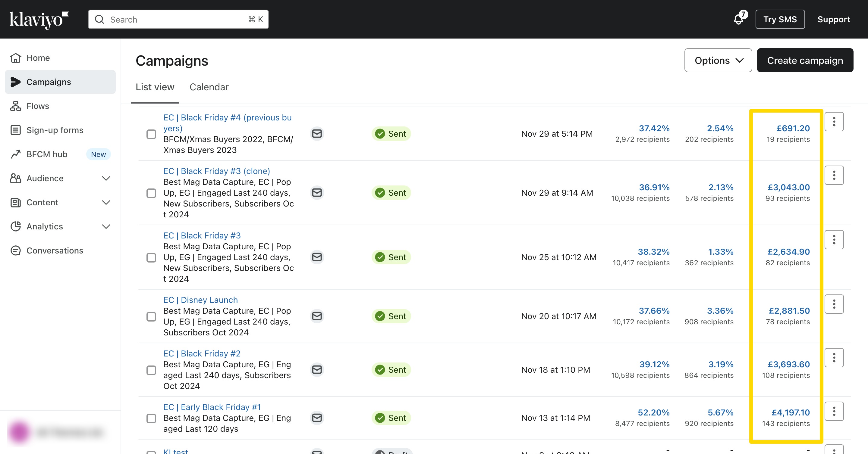Open more actions for Black Friday #4 row
868x454 pixels.
(x=834, y=122)
